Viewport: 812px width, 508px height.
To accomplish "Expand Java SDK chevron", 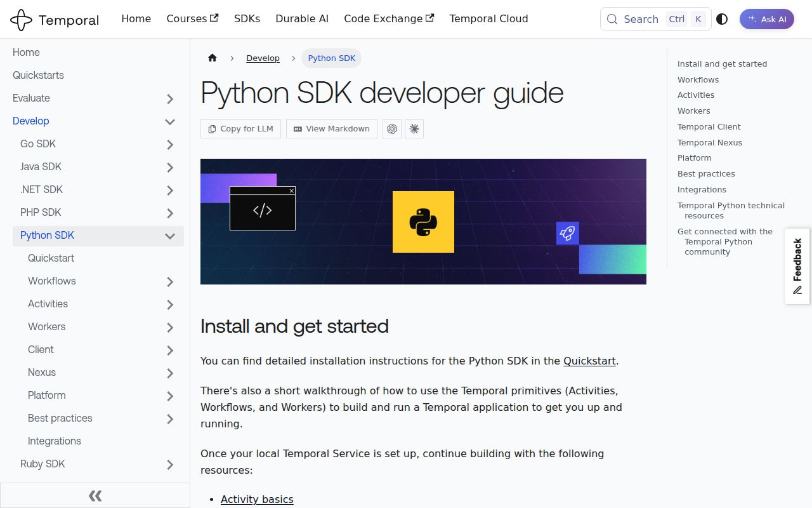I will 170,167.
